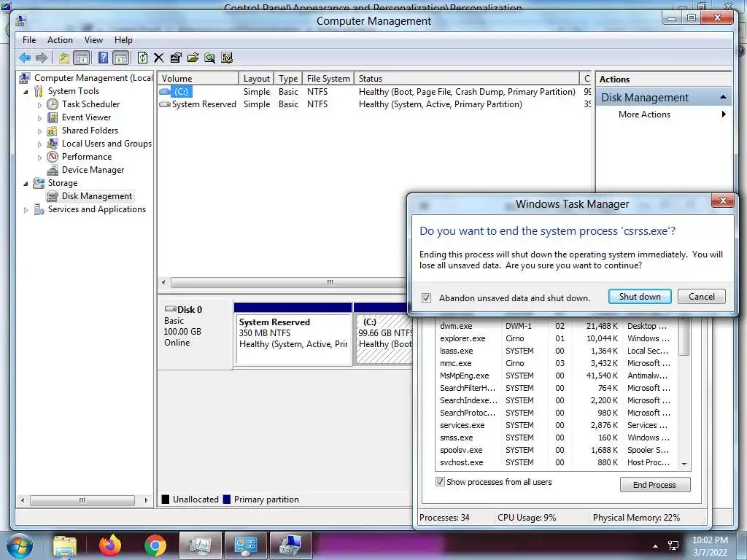Select the explorer.exe process row
The height and width of the screenshot is (560, 747).
pyautogui.click(x=556, y=338)
